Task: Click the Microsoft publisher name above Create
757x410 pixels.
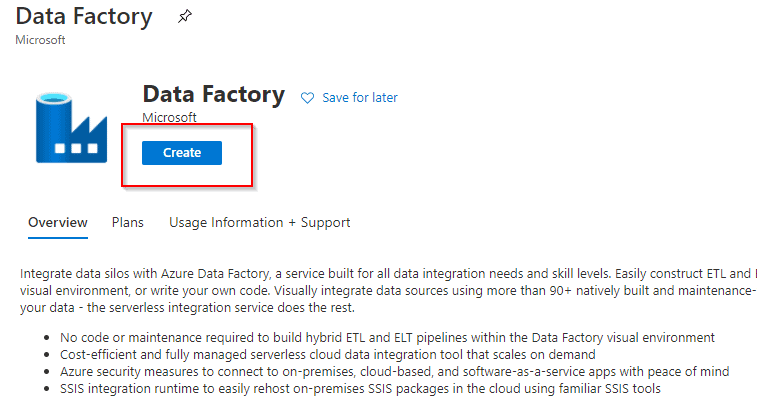Action: [169, 118]
